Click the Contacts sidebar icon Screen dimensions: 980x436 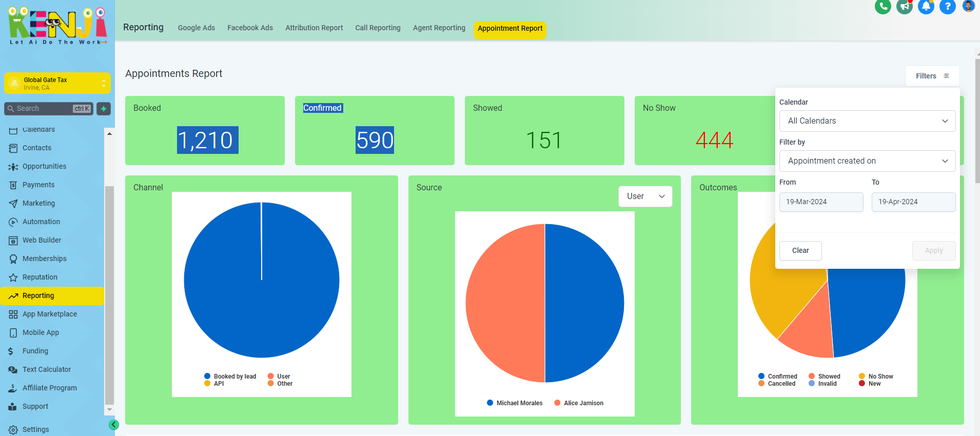[x=13, y=148]
